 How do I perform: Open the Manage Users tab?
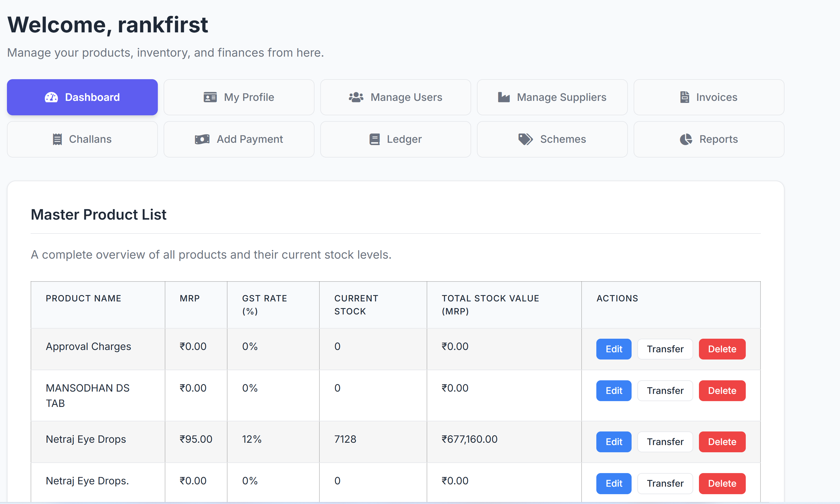tap(395, 97)
